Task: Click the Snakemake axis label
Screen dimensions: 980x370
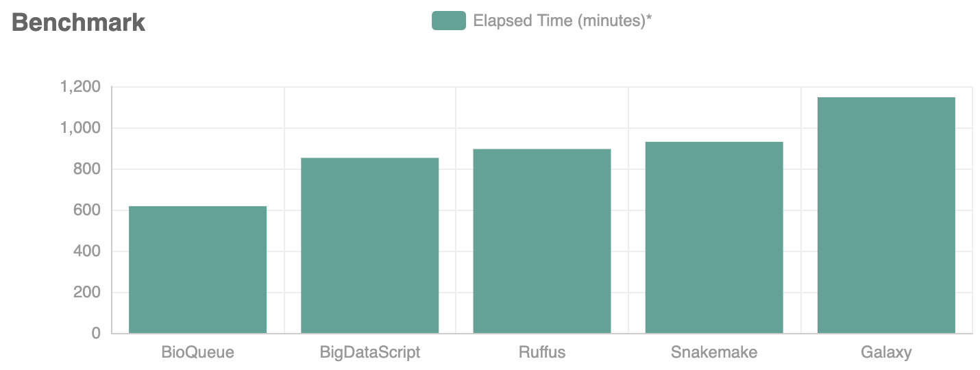Action: click(x=714, y=353)
